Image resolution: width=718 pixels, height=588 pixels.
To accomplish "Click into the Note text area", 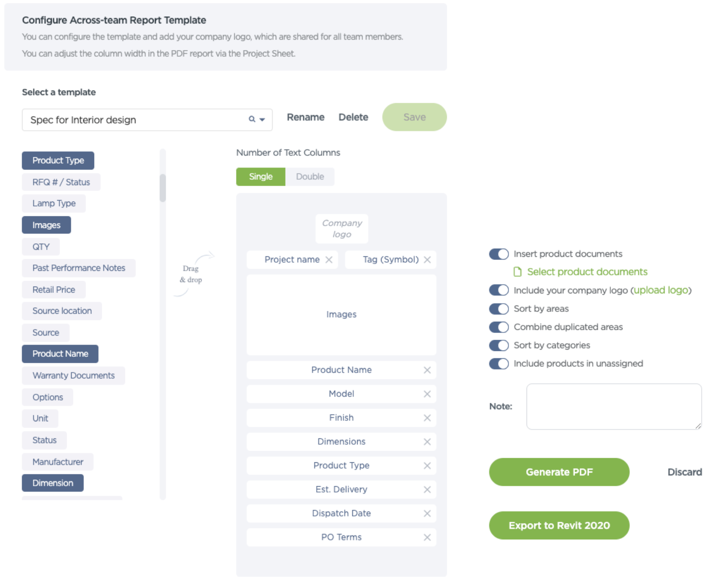I will [x=613, y=406].
